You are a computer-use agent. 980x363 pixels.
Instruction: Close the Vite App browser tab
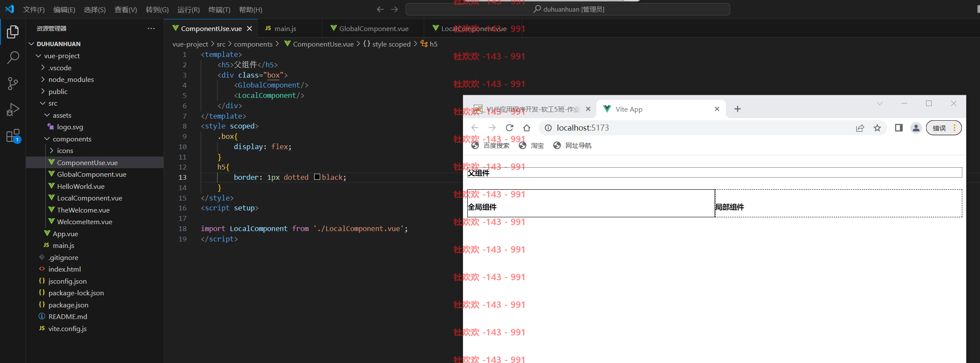pyautogui.click(x=717, y=109)
